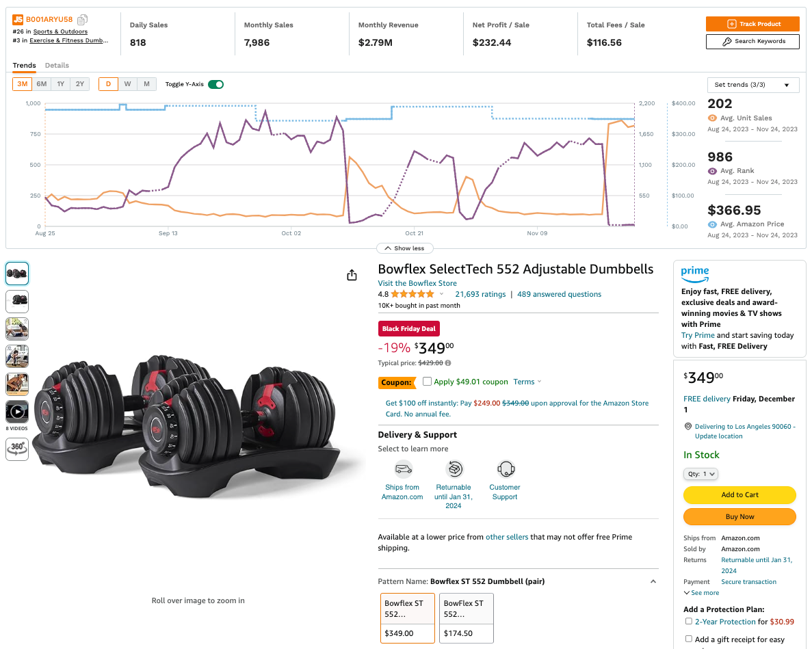Click the typical price info icon
The width and height of the screenshot is (812, 649).
click(448, 363)
